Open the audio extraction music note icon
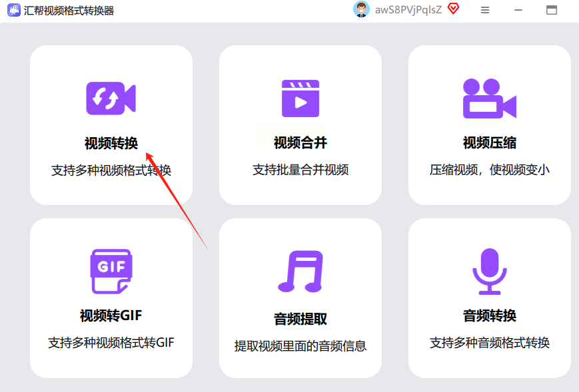Screen dimensions: 579x392 coord(300,272)
